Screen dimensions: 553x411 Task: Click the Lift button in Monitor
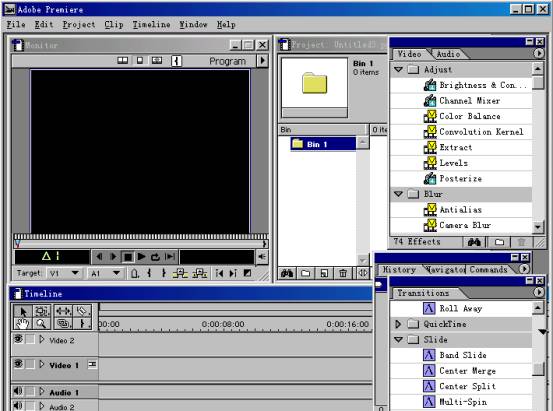tap(180, 273)
